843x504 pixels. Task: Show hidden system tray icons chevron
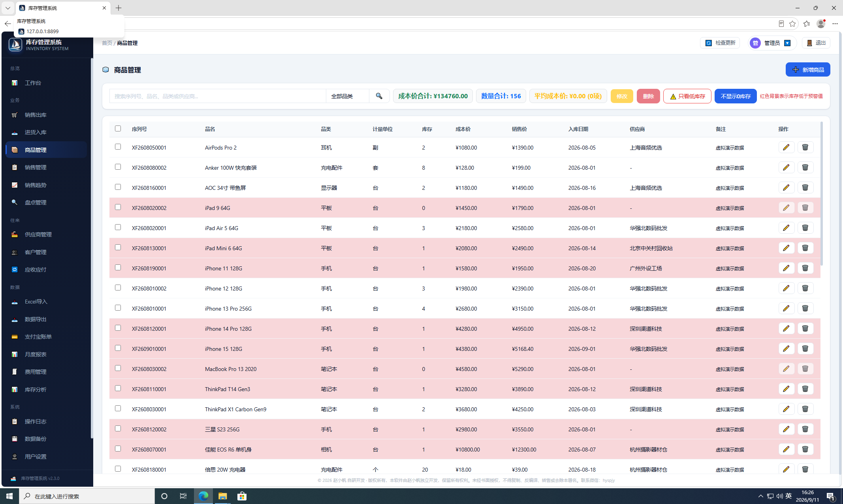coord(760,496)
